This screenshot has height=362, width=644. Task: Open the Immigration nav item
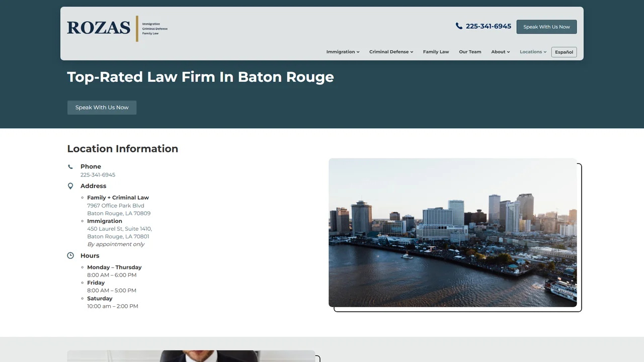[341, 52]
